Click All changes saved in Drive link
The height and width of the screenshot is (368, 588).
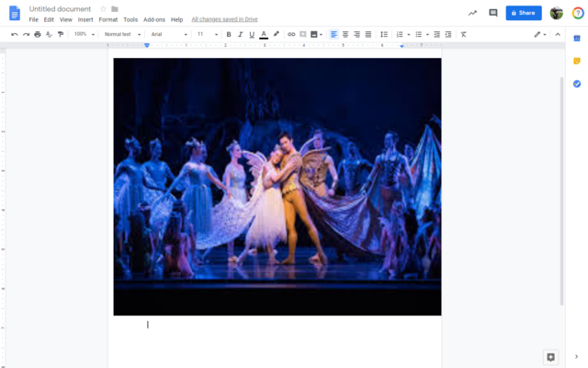[x=224, y=19]
